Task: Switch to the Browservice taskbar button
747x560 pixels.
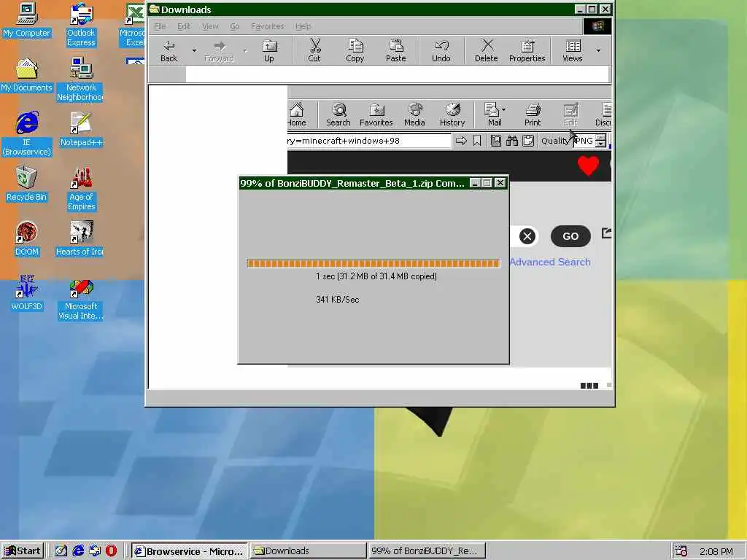Action: [x=189, y=551]
